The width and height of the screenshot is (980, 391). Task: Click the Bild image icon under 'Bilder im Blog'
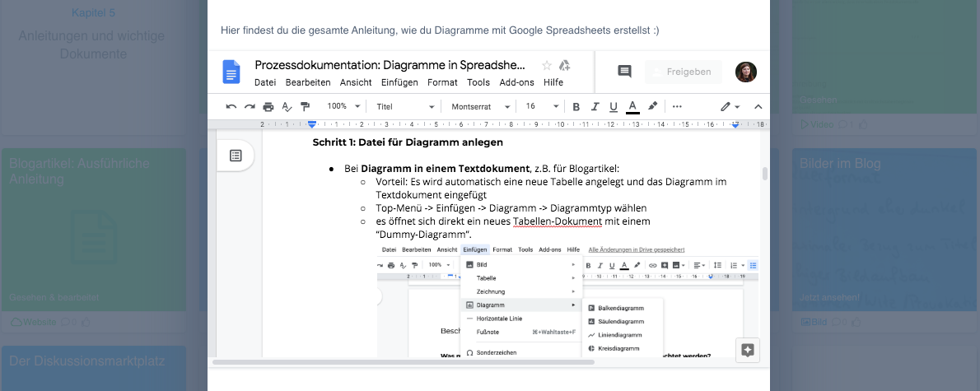tap(806, 323)
